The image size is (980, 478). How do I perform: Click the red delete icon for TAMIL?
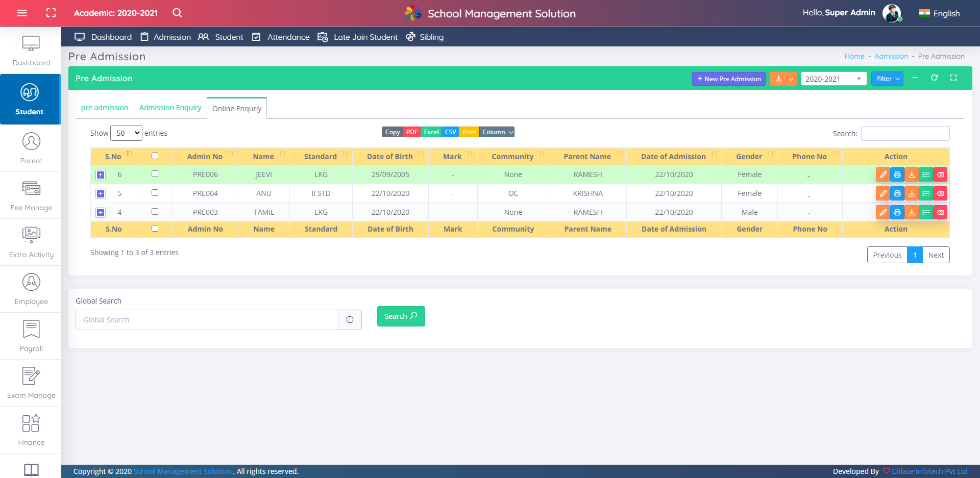coord(940,212)
